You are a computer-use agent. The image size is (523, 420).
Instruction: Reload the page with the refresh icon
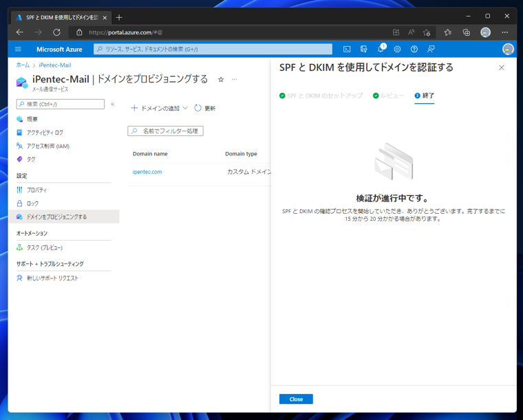coord(56,32)
